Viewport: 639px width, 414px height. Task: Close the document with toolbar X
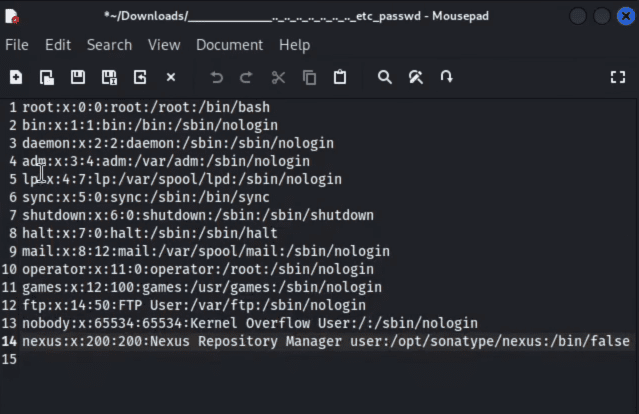171,77
